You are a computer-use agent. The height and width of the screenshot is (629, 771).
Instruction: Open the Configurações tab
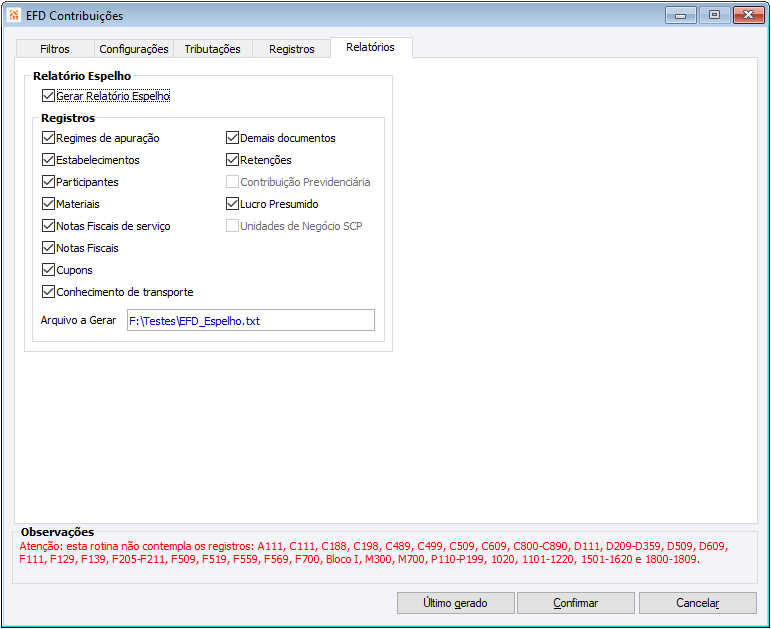[x=134, y=49]
